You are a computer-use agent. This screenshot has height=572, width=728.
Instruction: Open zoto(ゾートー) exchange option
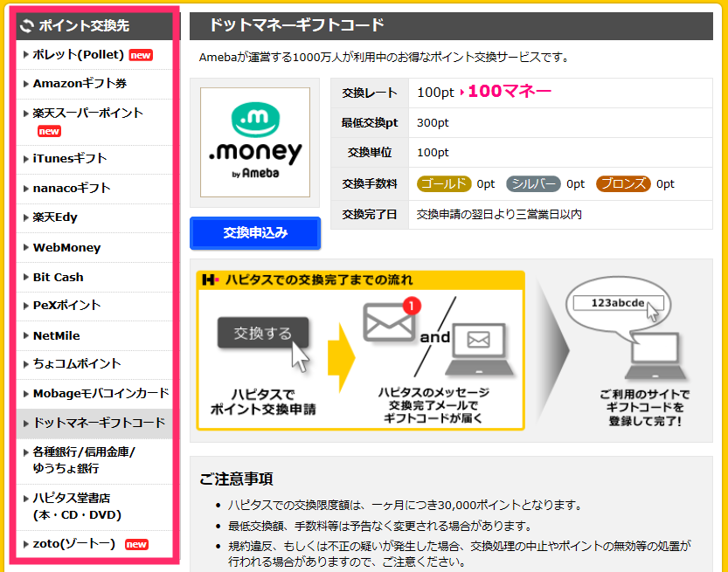click(73, 544)
